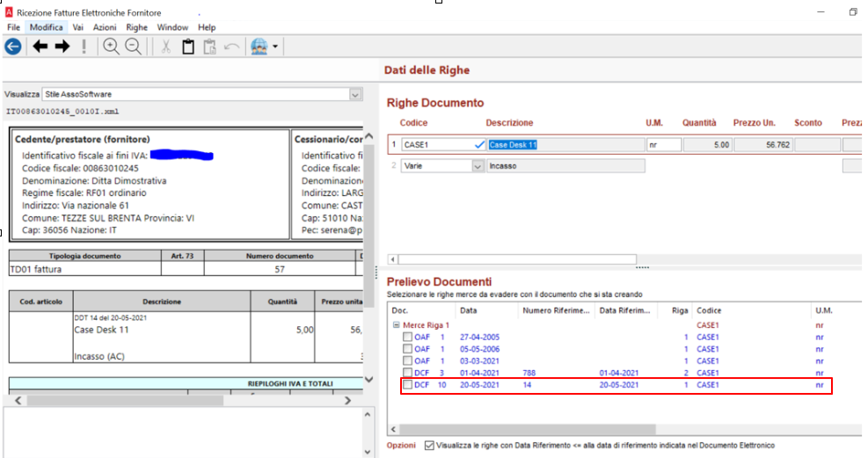Click the Prelievo Documenti horizontal scrollbar thumb

[x=529, y=429]
